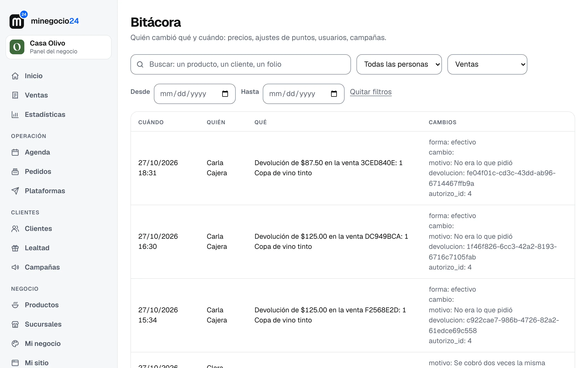Click the Inicio house icon
Image resolution: width=588 pixels, height=368 pixels.
[15, 76]
